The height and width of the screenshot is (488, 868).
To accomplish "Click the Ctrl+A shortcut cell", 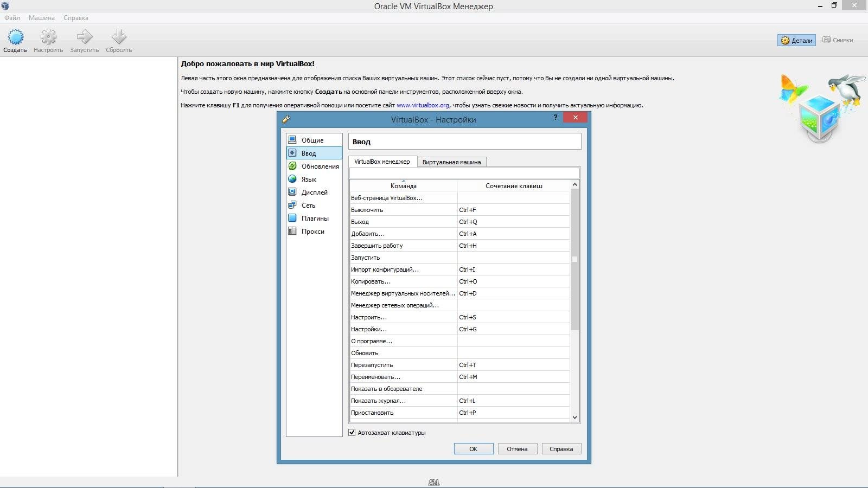I will [x=514, y=234].
